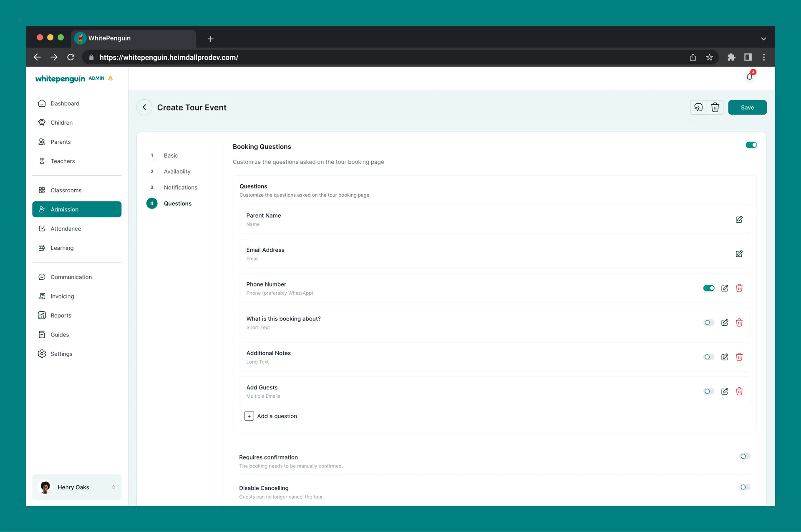Screen dimensions: 801x532
Task: Open the notifications bell icon
Action: 750,76
